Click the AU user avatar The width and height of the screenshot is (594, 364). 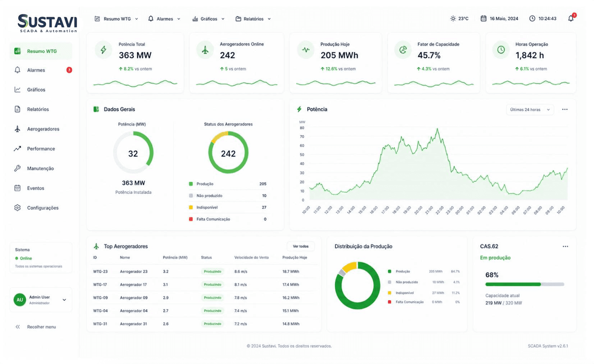click(x=20, y=300)
